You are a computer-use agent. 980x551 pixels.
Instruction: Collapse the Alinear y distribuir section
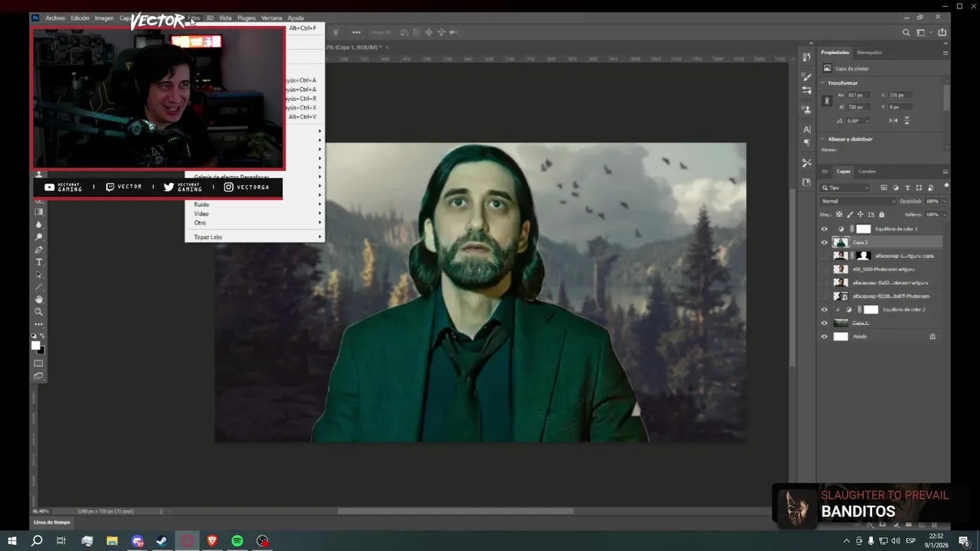822,139
